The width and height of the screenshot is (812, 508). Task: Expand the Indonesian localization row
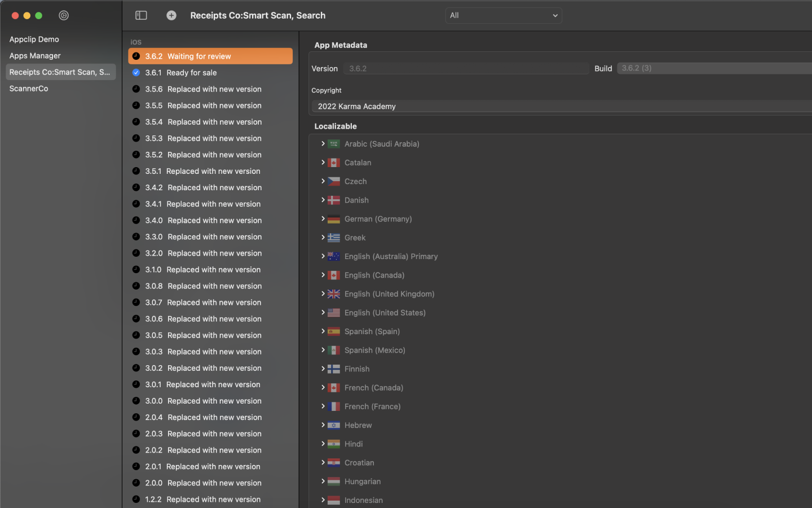(x=323, y=500)
